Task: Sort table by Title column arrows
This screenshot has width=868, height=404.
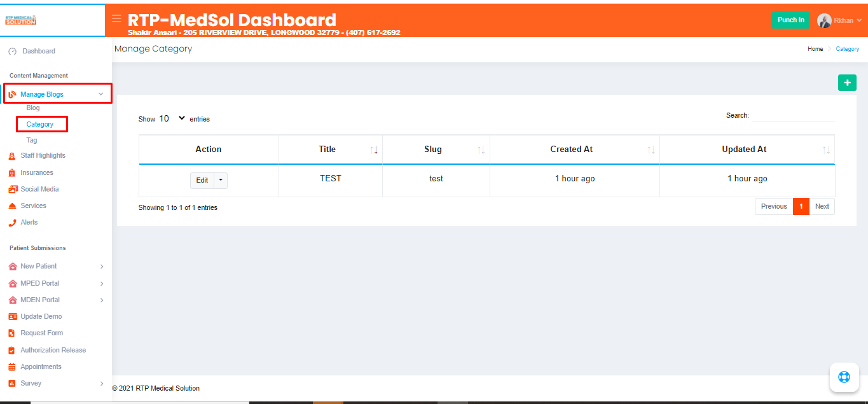Action: pos(375,150)
